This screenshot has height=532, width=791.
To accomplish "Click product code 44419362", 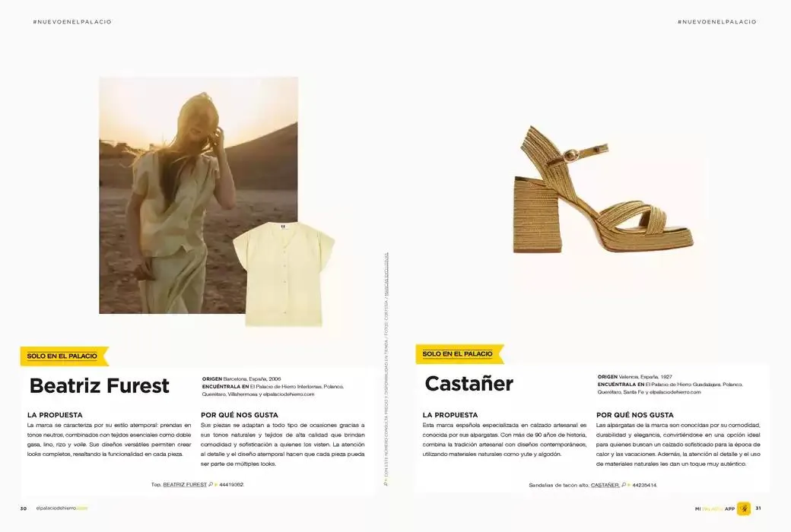I will click(x=231, y=484).
